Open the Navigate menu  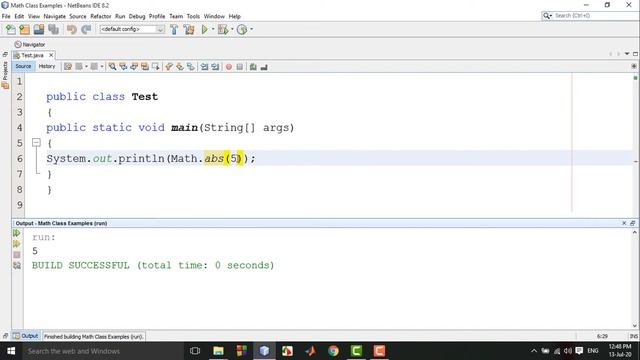pyautogui.click(x=55, y=16)
